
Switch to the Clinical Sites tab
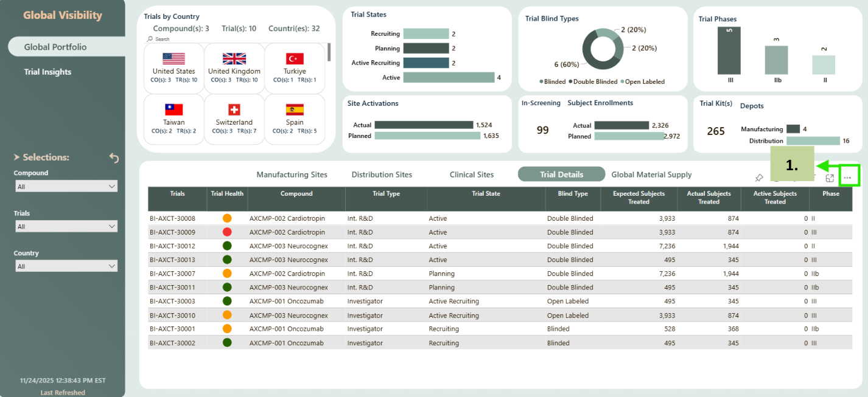[x=471, y=174]
